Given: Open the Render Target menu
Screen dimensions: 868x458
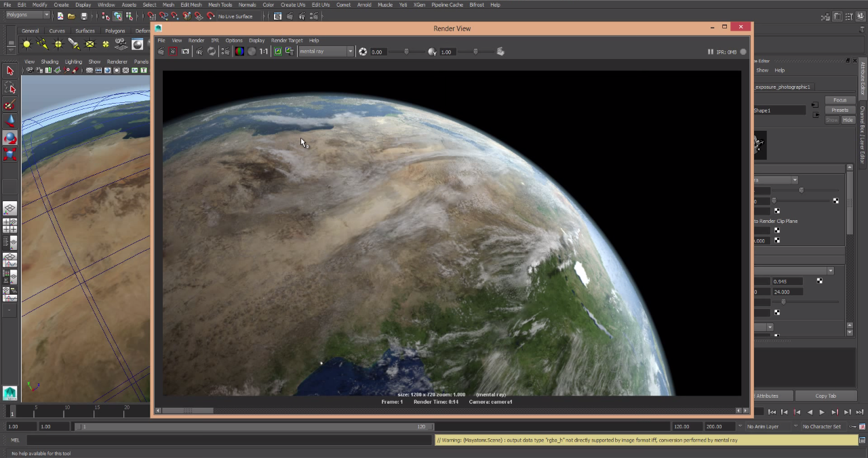Looking at the screenshot, I should pyautogui.click(x=286, y=41).
